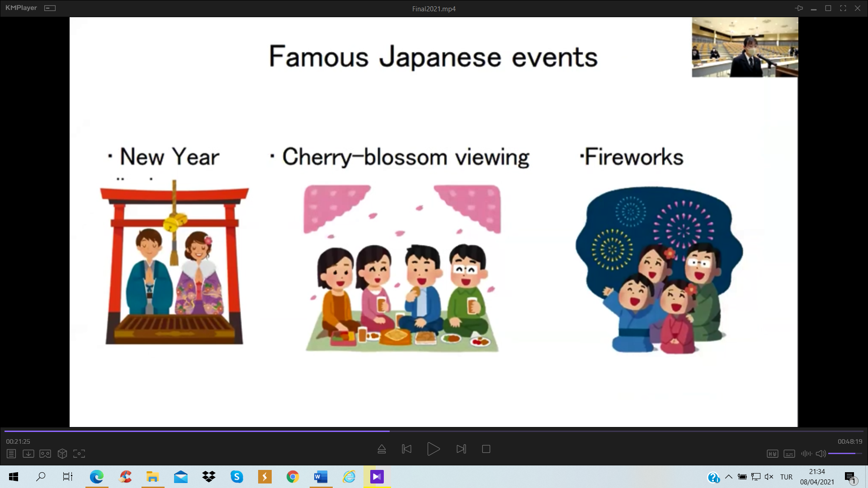This screenshot has height=488, width=868.
Task: Enable VR mode icon
Action: (x=45, y=454)
